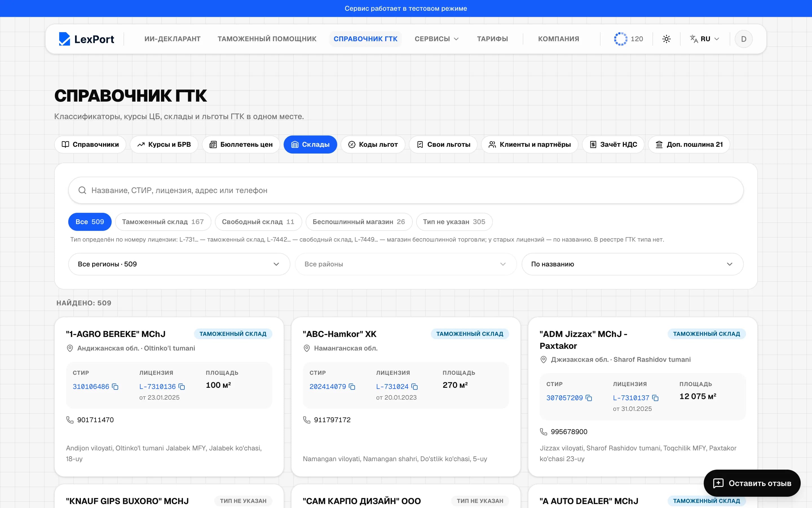Screen dimensions: 812x508
Task: Click the location pin for Наманганская обл.
Action: (307, 349)
